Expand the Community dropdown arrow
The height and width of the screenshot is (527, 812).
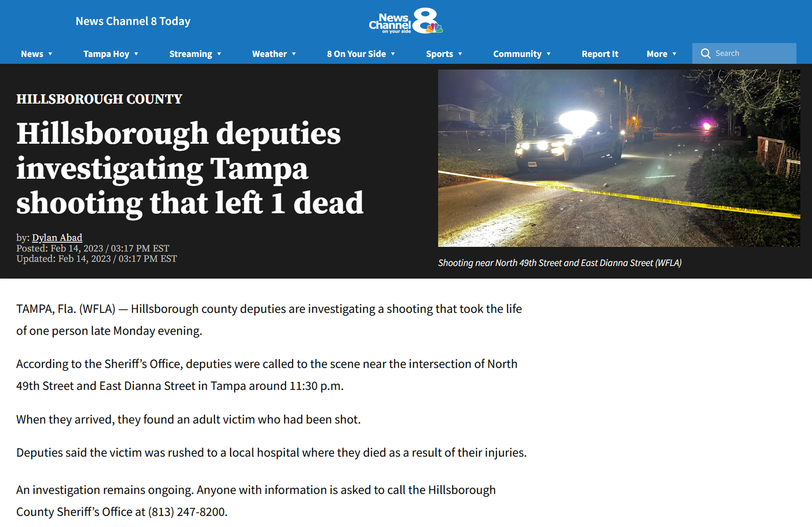point(549,54)
